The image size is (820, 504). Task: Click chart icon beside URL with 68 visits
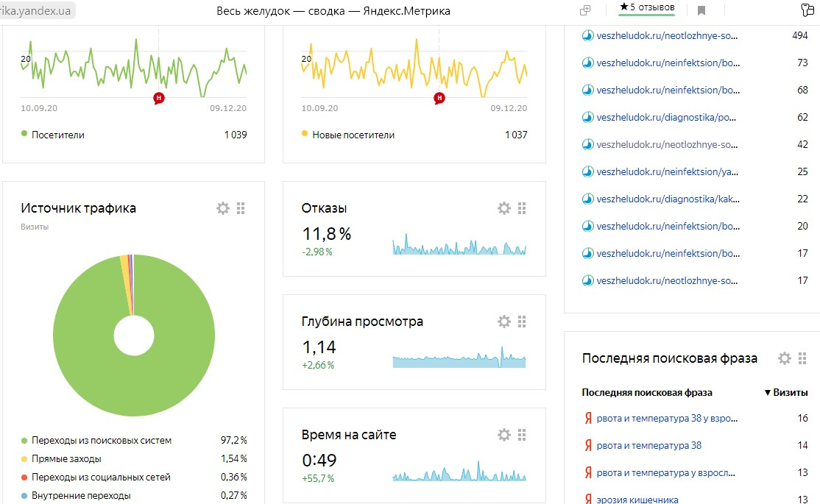pos(588,90)
